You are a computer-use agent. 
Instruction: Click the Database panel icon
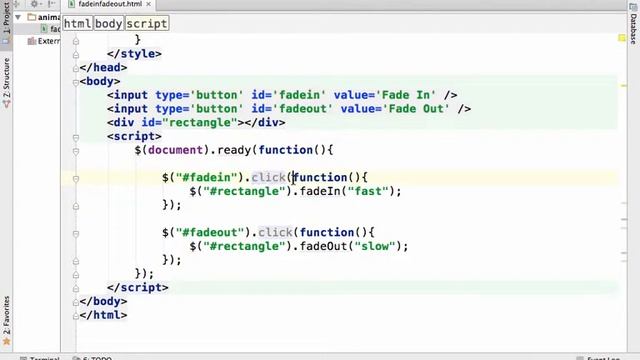coord(633,7)
